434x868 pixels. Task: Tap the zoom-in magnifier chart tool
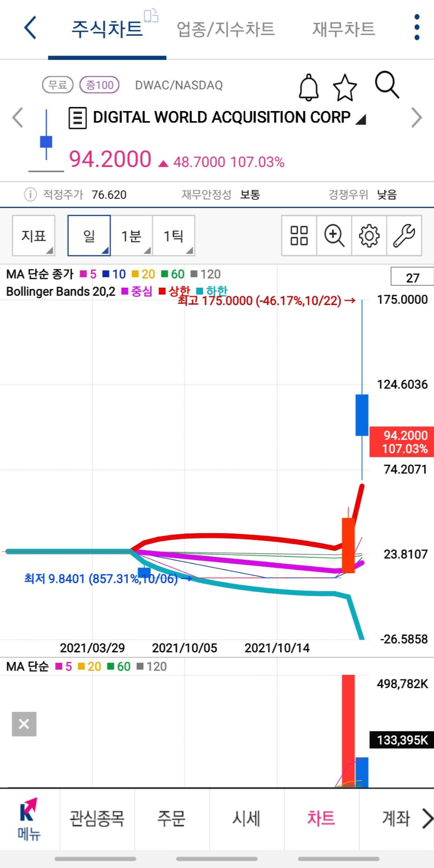click(334, 236)
